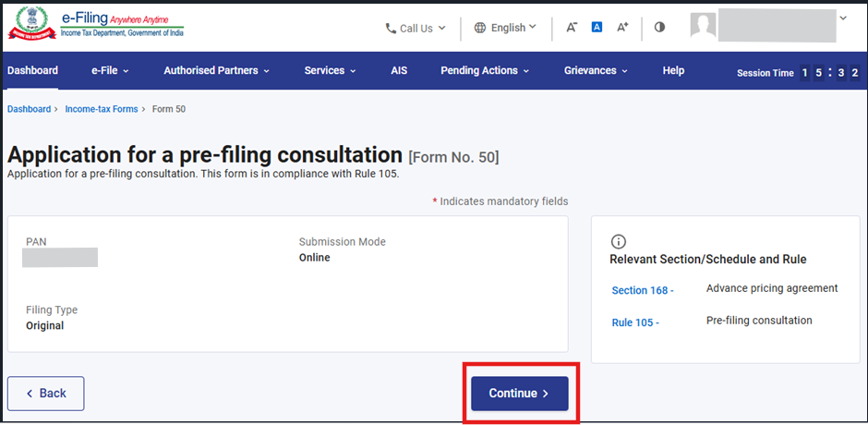Expand the Pending Actions menu
Viewport: 868px width, 425px height.
(x=485, y=70)
